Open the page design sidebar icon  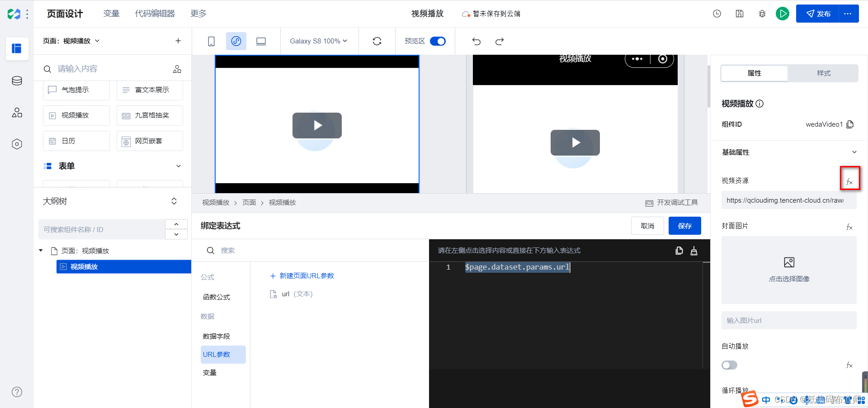click(17, 48)
